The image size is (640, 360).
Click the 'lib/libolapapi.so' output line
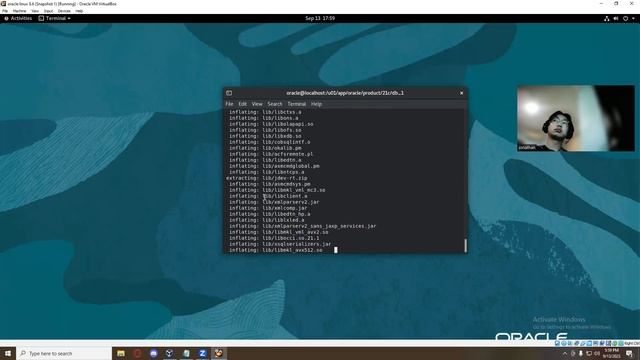[271, 124]
